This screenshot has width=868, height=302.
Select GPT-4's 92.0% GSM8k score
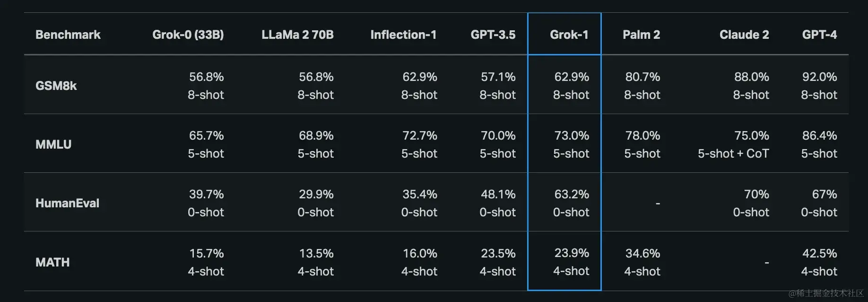pos(819,77)
